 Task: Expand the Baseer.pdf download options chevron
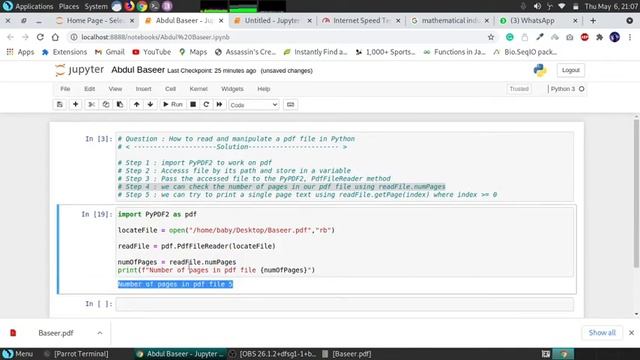point(100,333)
